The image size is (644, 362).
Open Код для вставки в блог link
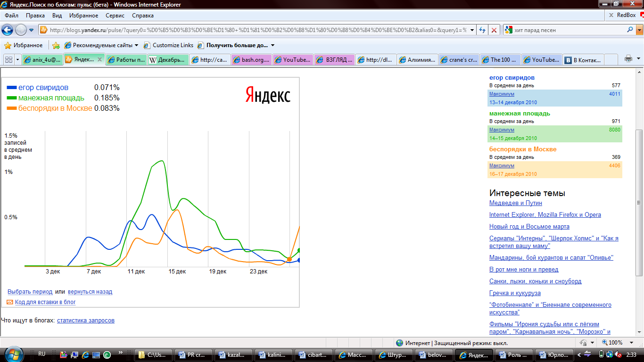(x=45, y=302)
